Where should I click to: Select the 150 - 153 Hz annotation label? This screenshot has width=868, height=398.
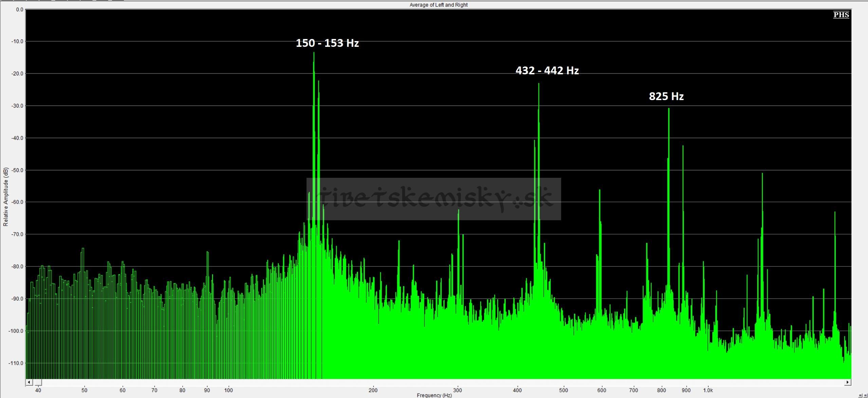tap(327, 43)
